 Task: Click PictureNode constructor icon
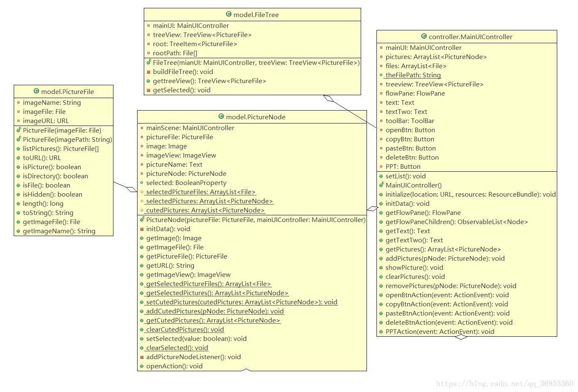click(x=142, y=219)
